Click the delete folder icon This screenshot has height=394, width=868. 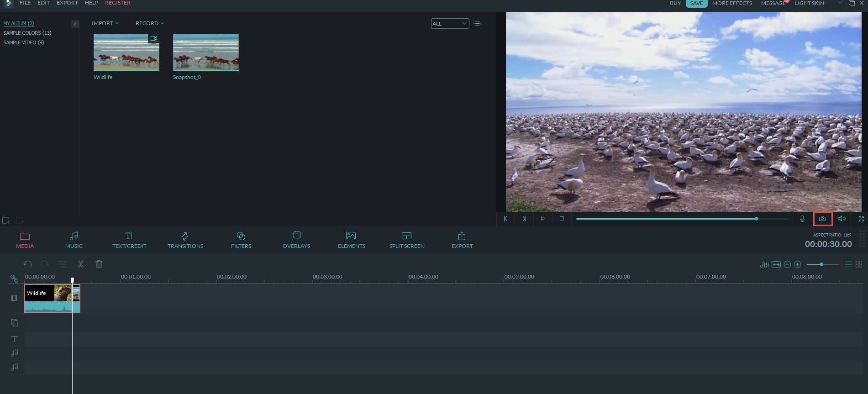[x=20, y=221]
